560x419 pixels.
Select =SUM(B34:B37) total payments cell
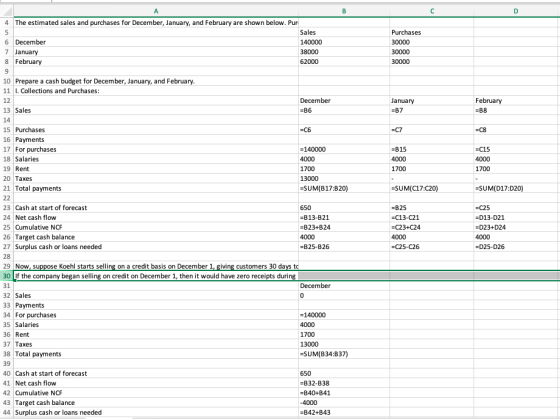[x=344, y=354]
